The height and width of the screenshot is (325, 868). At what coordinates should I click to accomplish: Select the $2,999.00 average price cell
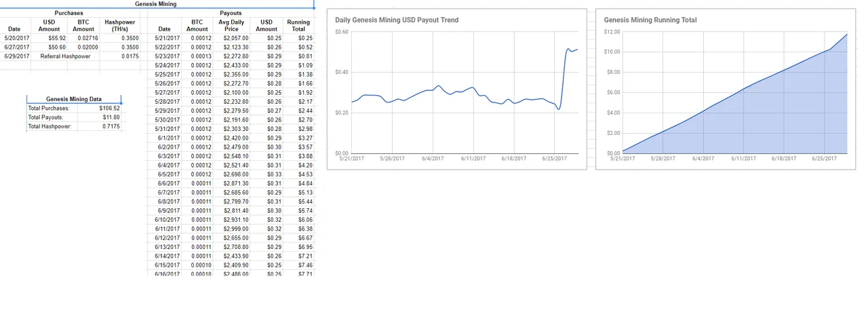click(x=232, y=229)
